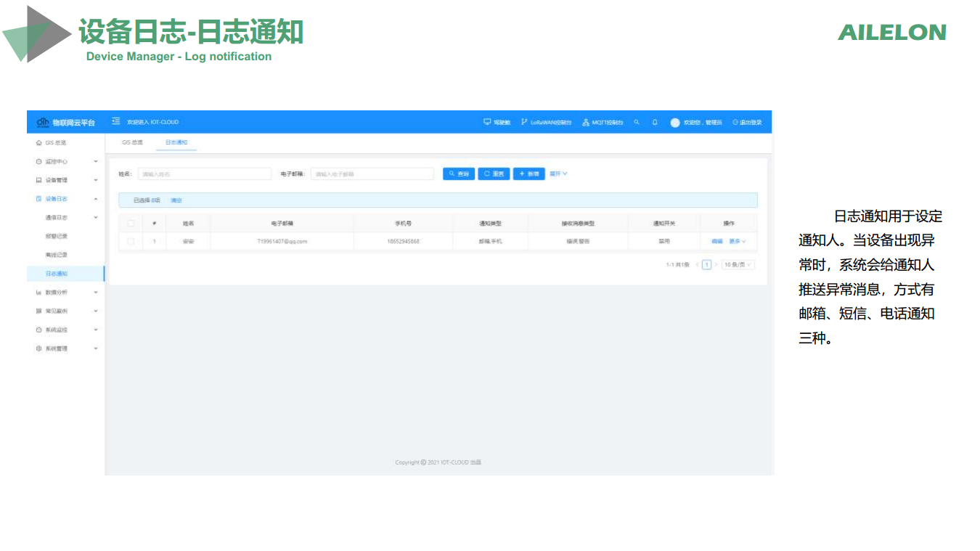Image resolution: width=980 pixels, height=551 pixels.
Task: Click the email cell 719961407@qq.com
Action: (x=282, y=241)
